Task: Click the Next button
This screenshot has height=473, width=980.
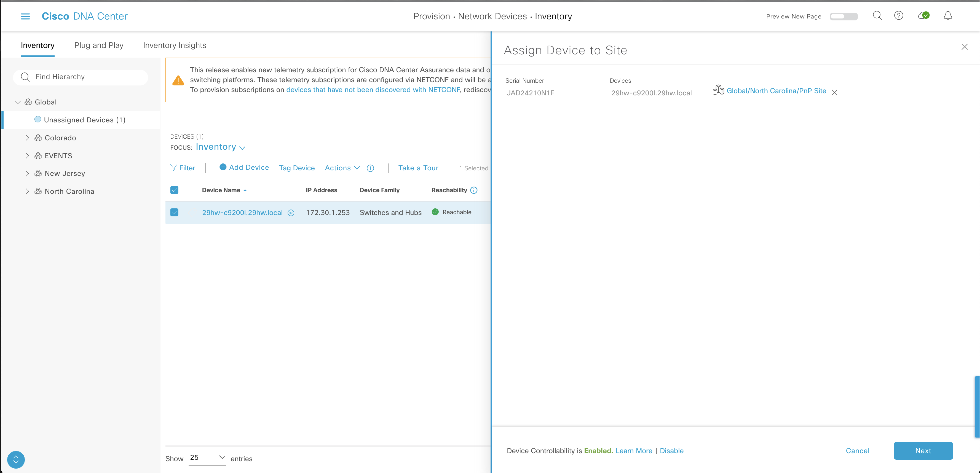Action: (923, 451)
